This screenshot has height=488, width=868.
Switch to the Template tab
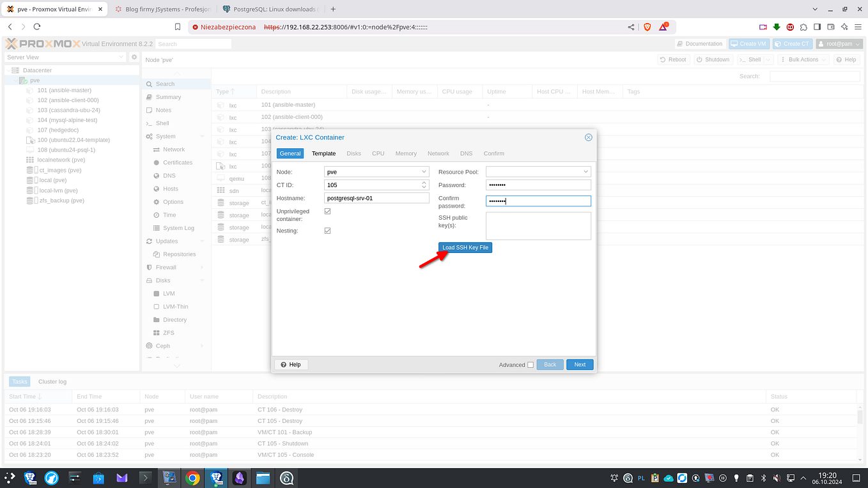tap(323, 153)
